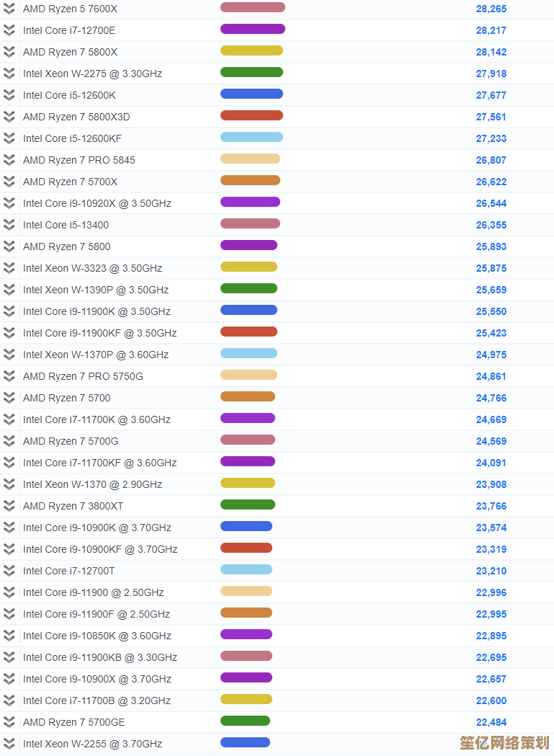Click chevron icon beside Intel Core i9-10900K
The height and width of the screenshot is (756, 554).
coord(9,528)
